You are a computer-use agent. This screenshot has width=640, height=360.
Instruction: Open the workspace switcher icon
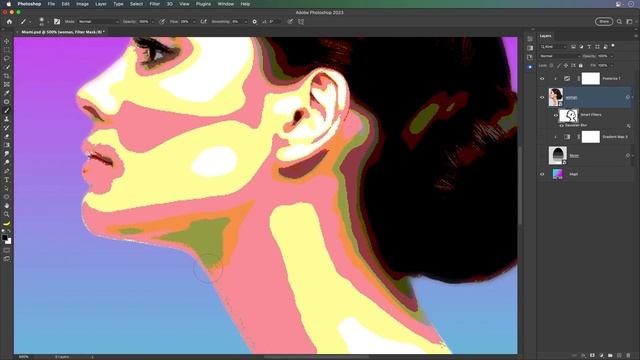click(629, 22)
